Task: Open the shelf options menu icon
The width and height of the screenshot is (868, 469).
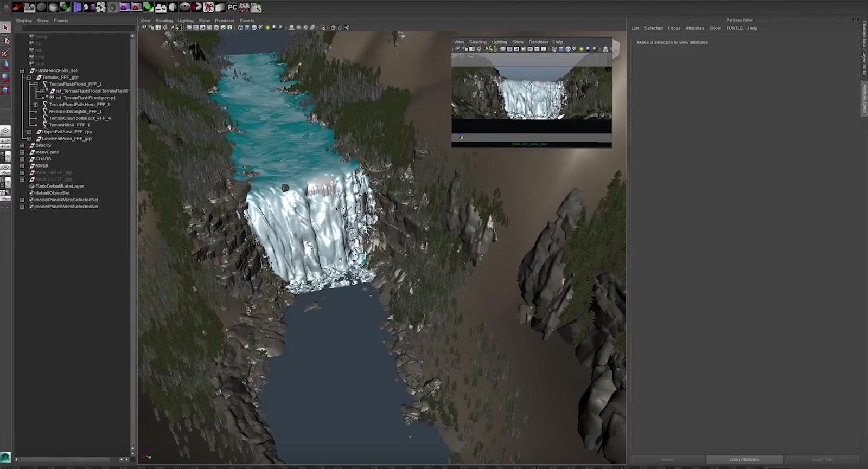Action: click(x=6, y=8)
